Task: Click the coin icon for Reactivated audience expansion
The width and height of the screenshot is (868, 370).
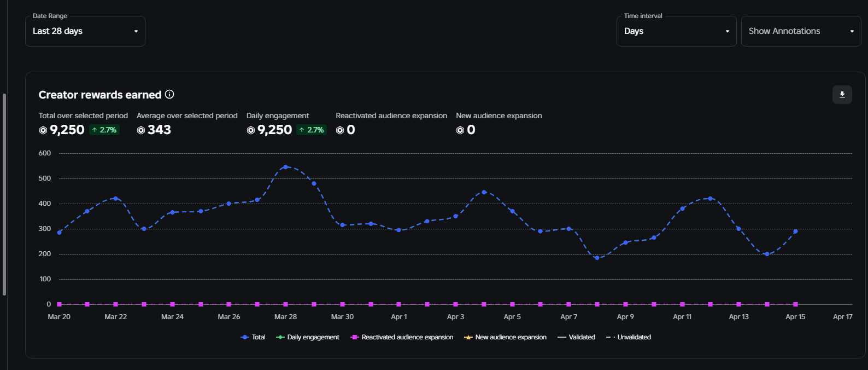Action: point(340,130)
